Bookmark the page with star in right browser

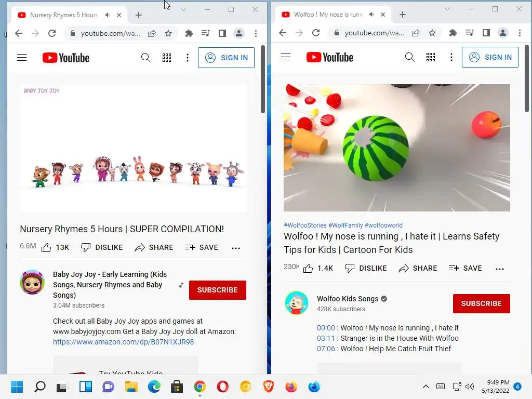tap(432, 33)
